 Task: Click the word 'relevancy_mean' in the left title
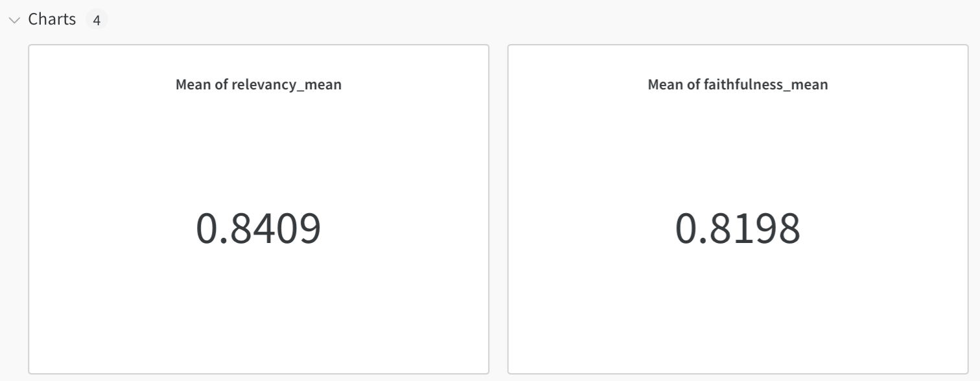click(x=286, y=84)
